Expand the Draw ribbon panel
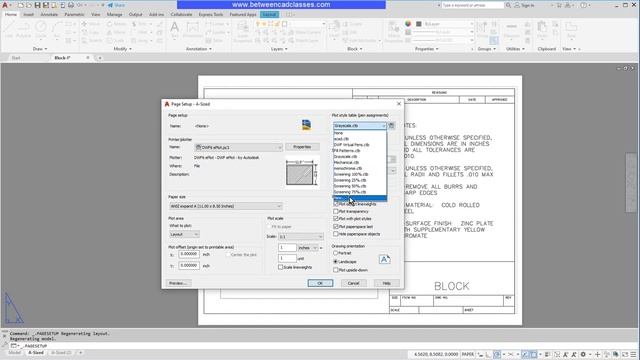640x360 pixels. [40, 49]
